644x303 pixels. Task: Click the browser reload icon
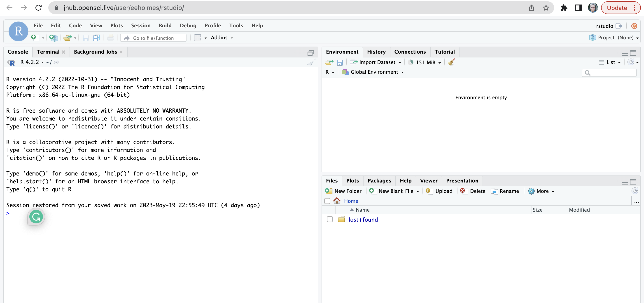coord(38,8)
